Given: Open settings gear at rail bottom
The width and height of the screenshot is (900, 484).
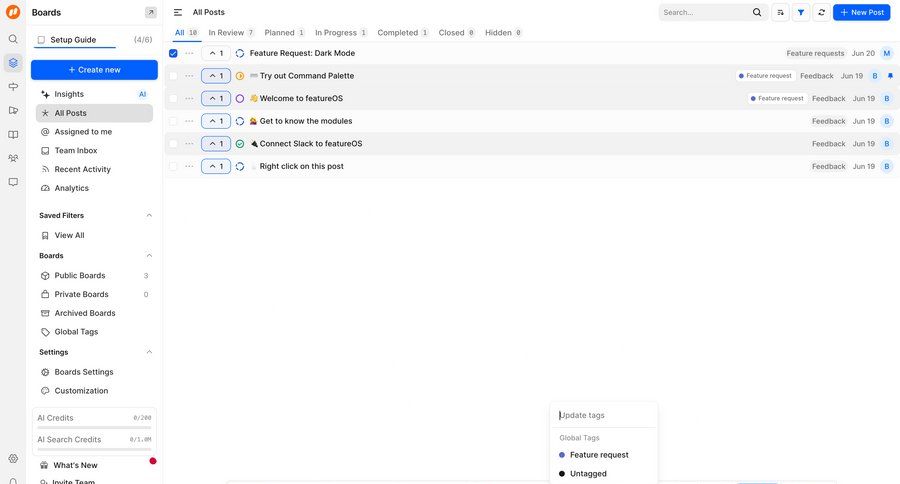Looking at the screenshot, I should [x=13, y=458].
